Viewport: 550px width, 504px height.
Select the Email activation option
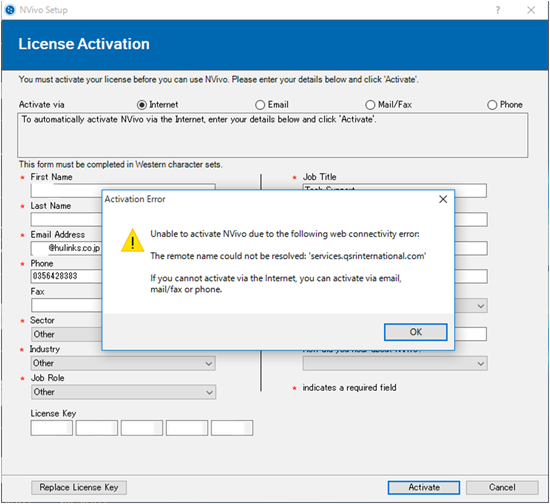260,105
